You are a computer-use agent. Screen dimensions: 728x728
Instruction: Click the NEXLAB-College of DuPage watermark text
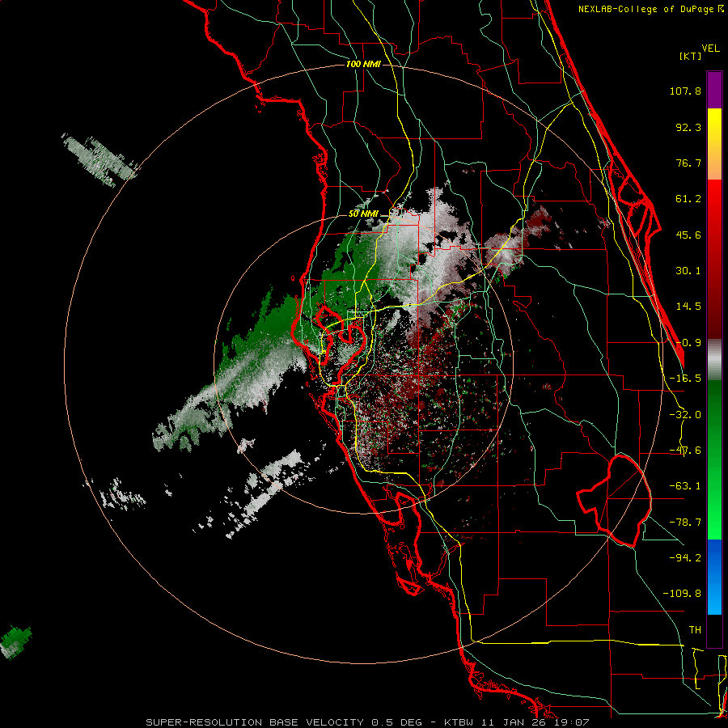pyautogui.click(x=650, y=9)
